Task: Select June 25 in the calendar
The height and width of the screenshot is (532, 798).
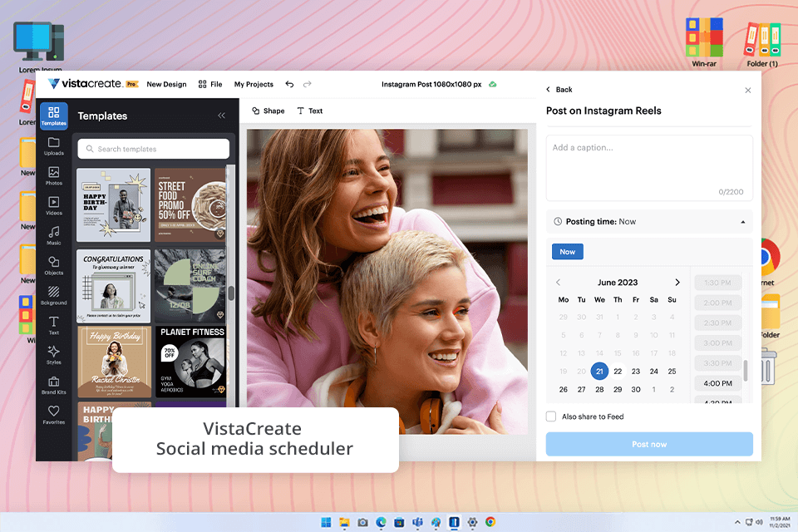Action: 672,371
